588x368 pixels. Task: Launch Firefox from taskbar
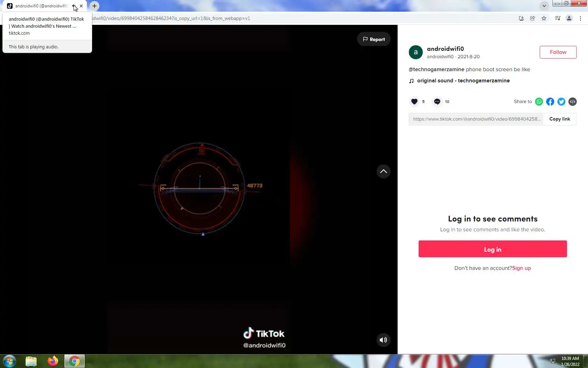click(x=53, y=361)
